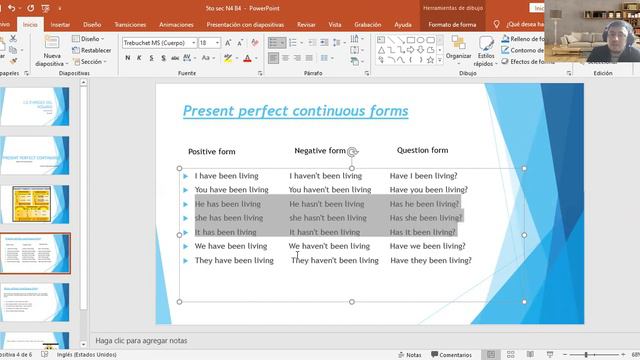Toggle underline S formatting
Viewport: 640px width, 360px height.
(x=151, y=58)
